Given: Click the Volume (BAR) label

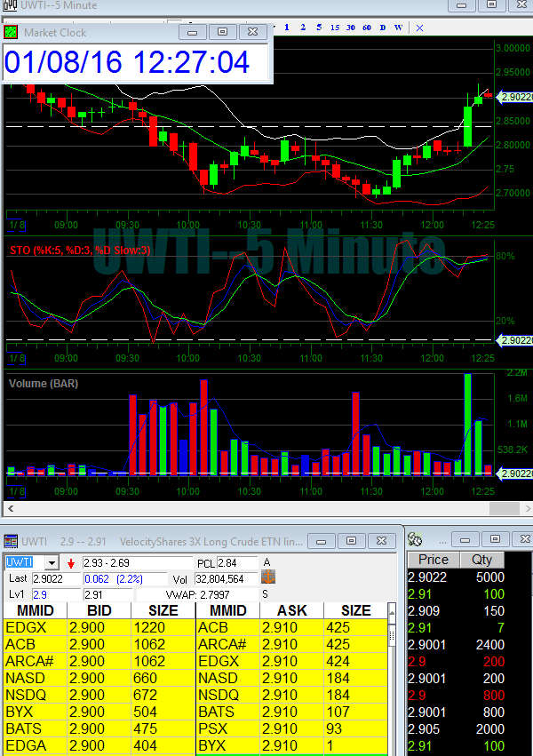Looking at the screenshot, I should click(x=44, y=384).
